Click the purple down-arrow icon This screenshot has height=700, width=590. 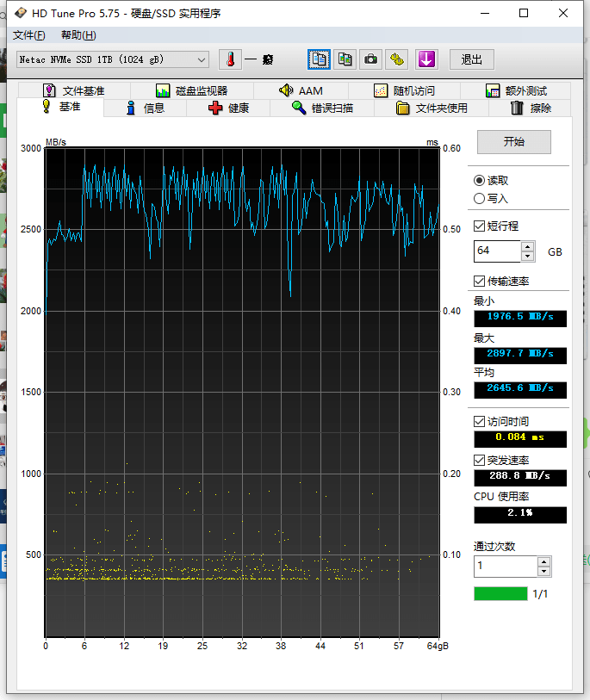pos(427,59)
